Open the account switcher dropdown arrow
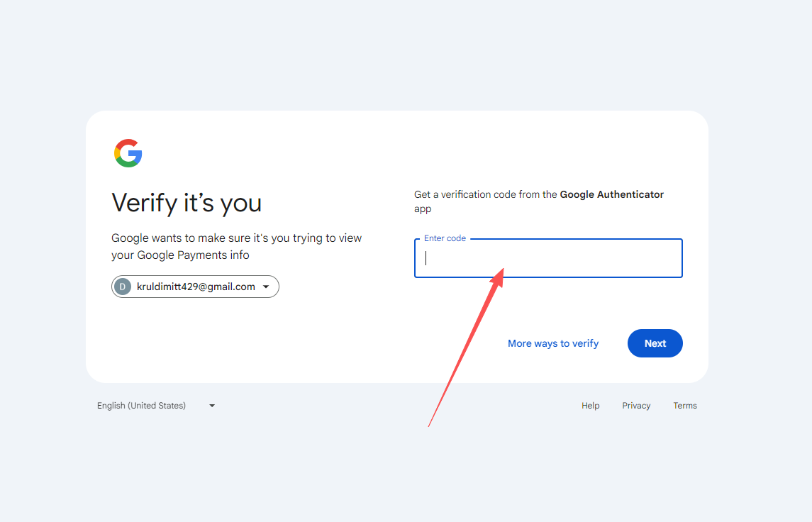This screenshot has height=522, width=812. [x=266, y=287]
